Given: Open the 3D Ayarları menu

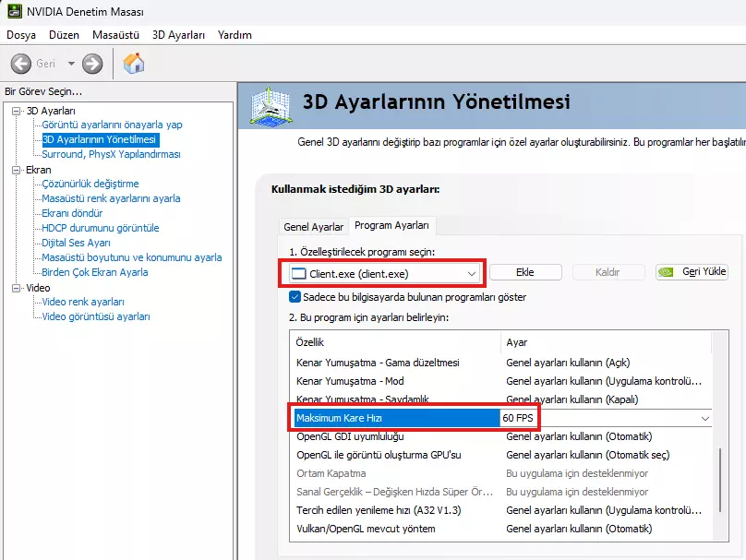Looking at the screenshot, I should (178, 35).
